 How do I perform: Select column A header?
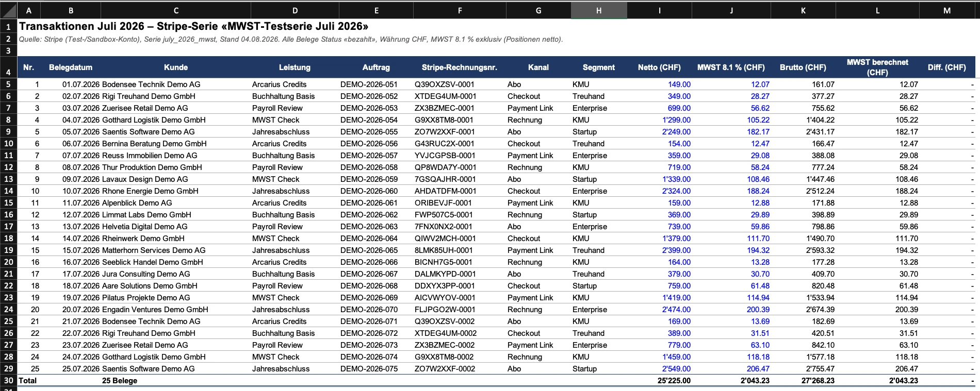click(29, 10)
